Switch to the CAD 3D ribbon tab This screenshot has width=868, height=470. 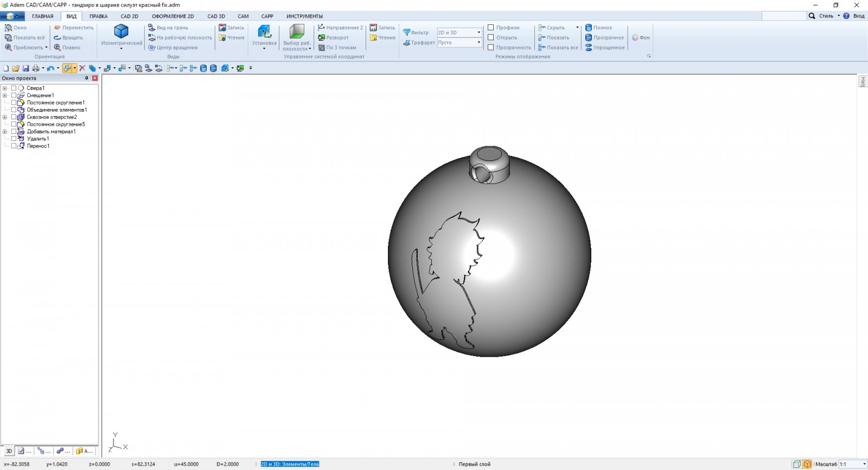[x=216, y=16]
